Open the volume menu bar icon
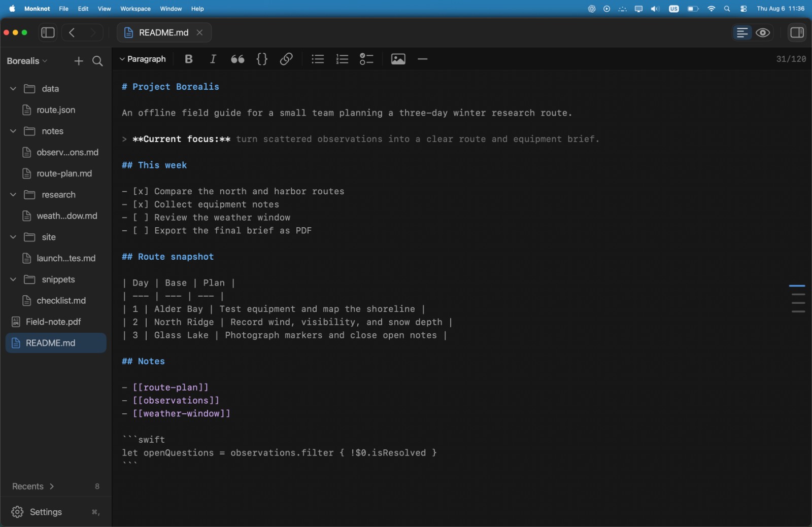The image size is (812, 527). [x=655, y=9]
